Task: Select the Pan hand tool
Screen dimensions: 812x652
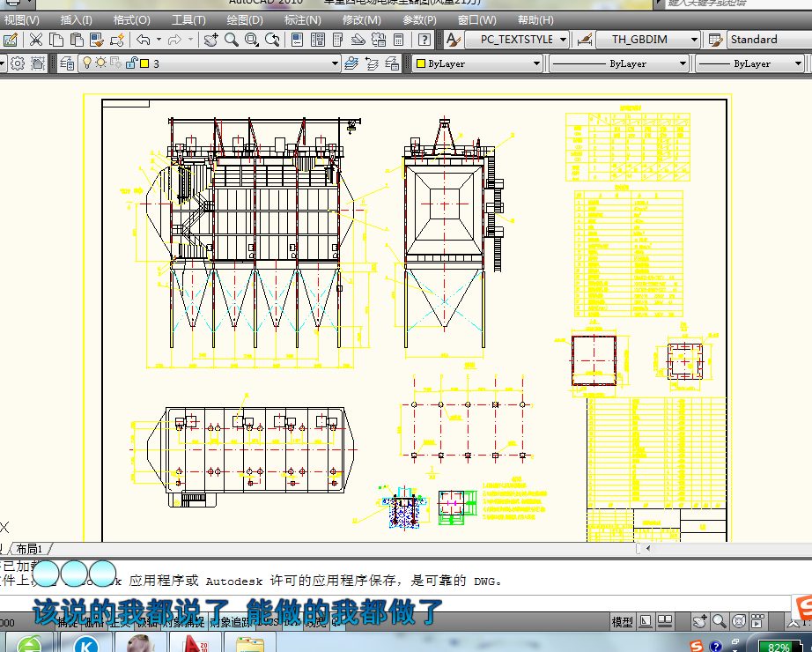Action: point(211,40)
